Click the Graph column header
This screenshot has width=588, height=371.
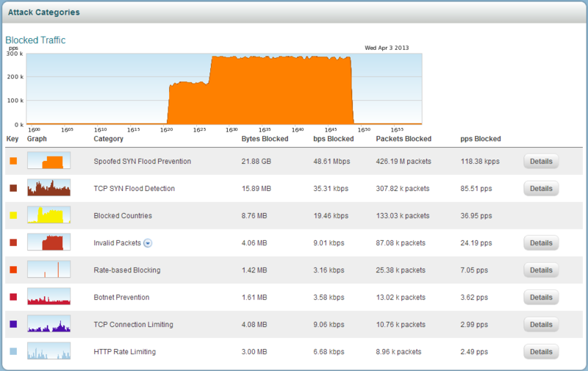point(37,139)
